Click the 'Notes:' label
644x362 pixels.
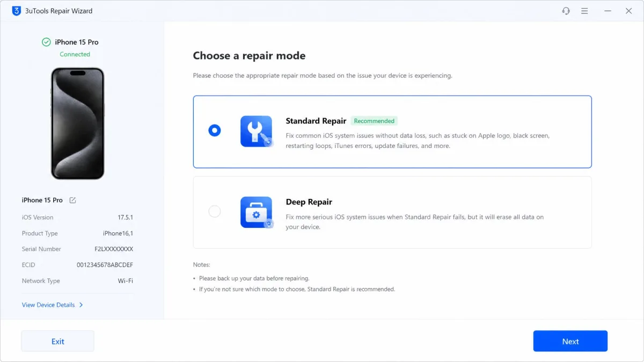coord(202,265)
